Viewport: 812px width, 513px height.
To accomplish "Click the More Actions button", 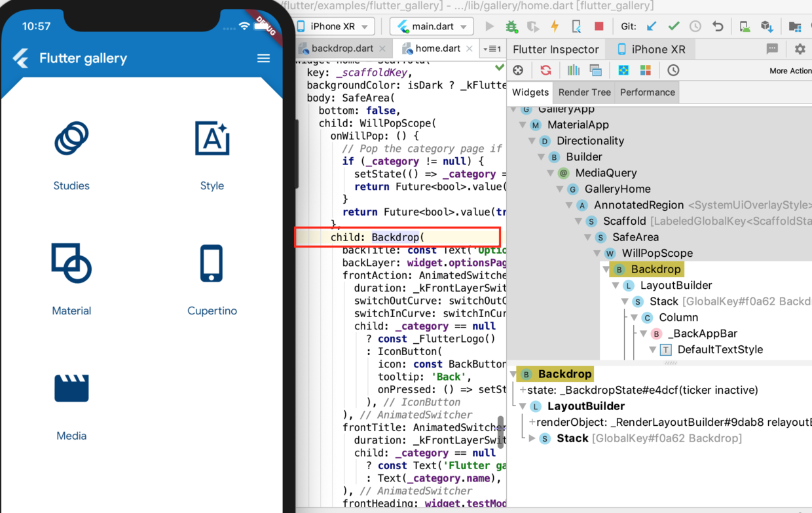I will (x=790, y=71).
